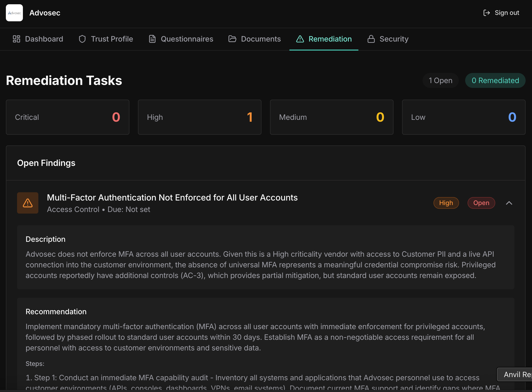Switch to the Trust Profile tab

pyautogui.click(x=106, y=39)
